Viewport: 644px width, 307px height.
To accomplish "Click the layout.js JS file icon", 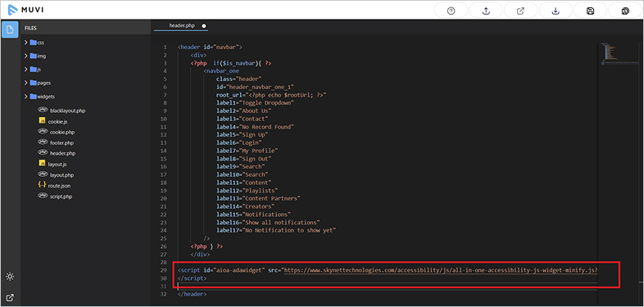I will (42, 164).
